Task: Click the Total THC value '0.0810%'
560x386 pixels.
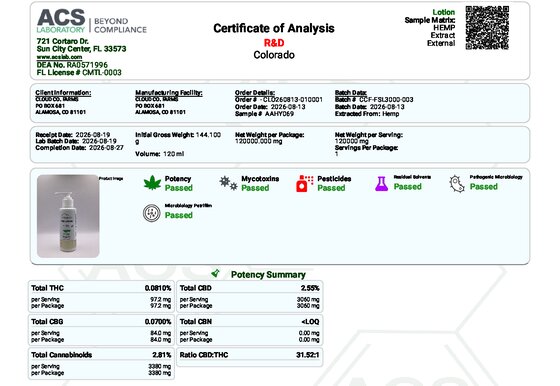Action: (158, 288)
